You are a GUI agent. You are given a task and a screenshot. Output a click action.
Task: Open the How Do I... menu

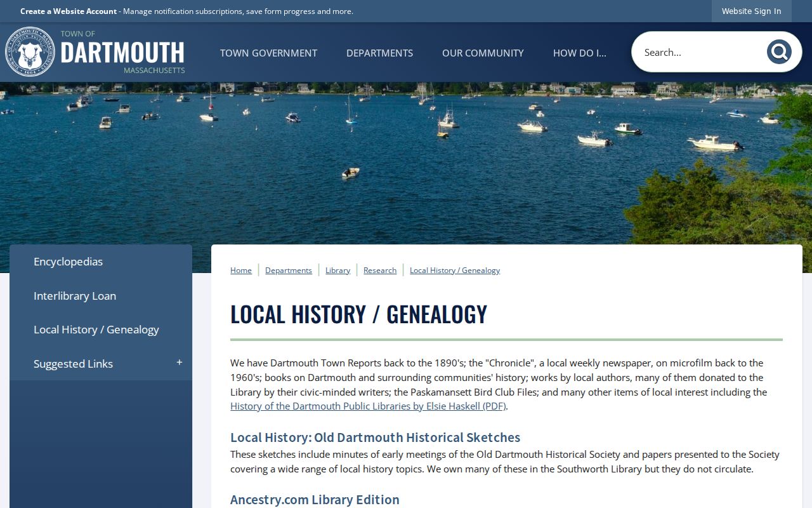(580, 53)
